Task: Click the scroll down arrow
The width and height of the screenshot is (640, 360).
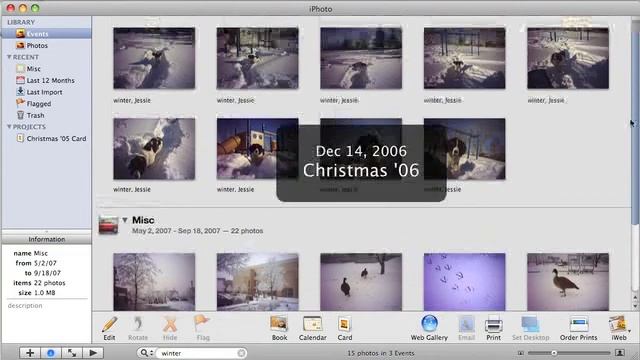Action: tap(635, 306)
